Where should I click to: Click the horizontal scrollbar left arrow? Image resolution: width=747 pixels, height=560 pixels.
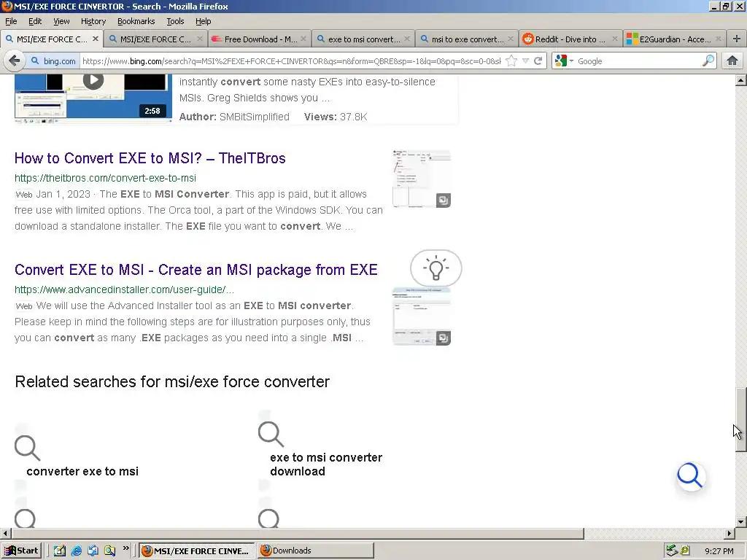click(5, 533)
